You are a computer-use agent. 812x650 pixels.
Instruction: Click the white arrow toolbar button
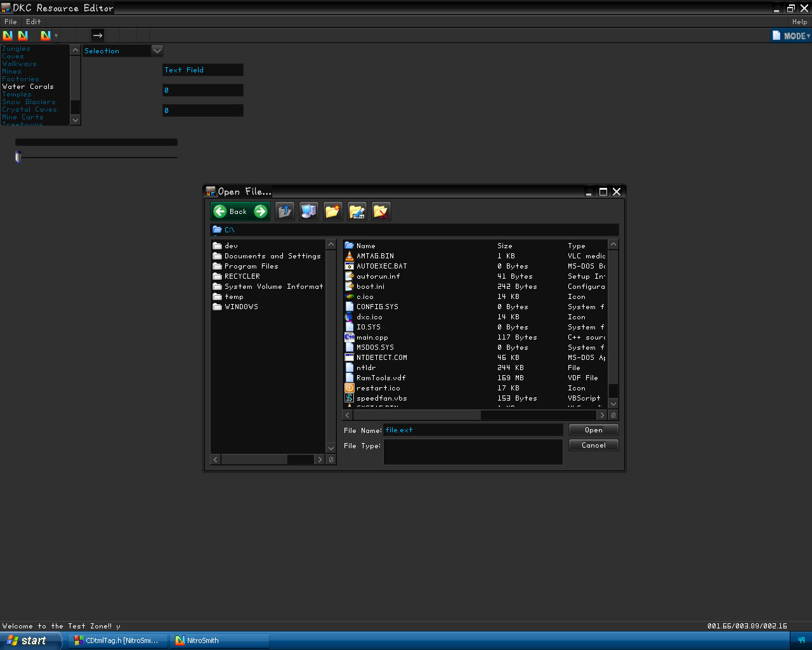pos(97,36)
